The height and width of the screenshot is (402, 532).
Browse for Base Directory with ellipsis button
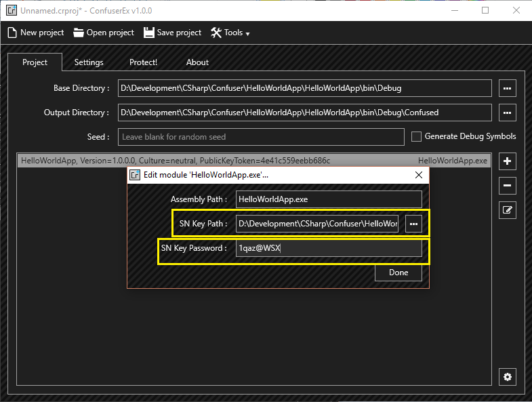[x=507, y=88]
